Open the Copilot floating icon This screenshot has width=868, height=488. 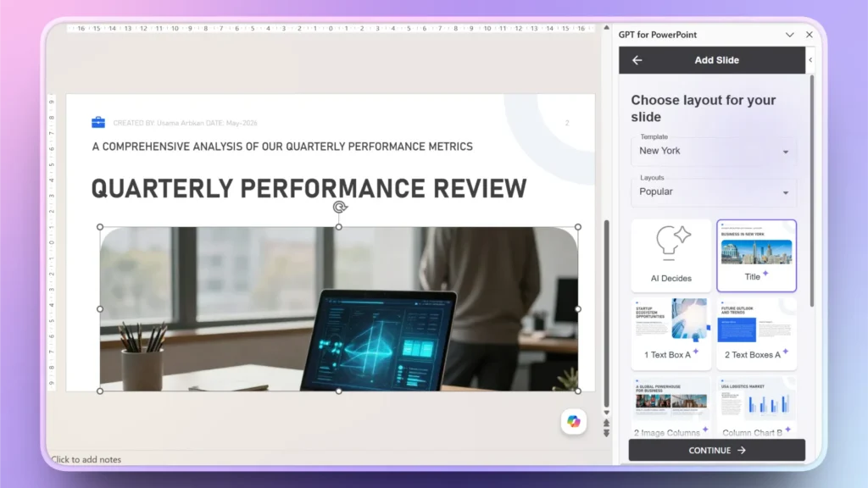574,422
